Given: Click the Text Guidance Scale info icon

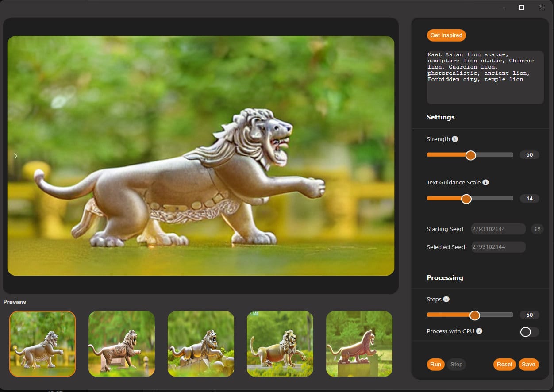Looking at the screenshot, I should (485, 182).
